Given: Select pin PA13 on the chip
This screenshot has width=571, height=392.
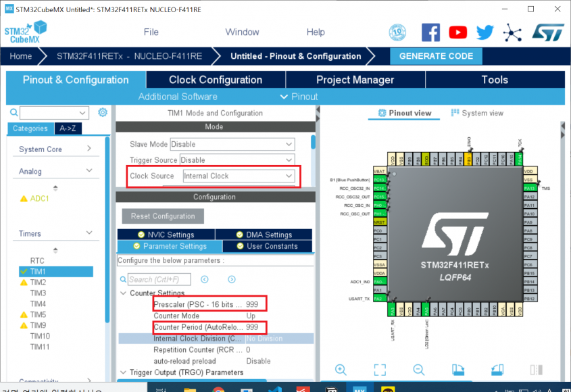Looking at the screenshot, I should [530, 189].
